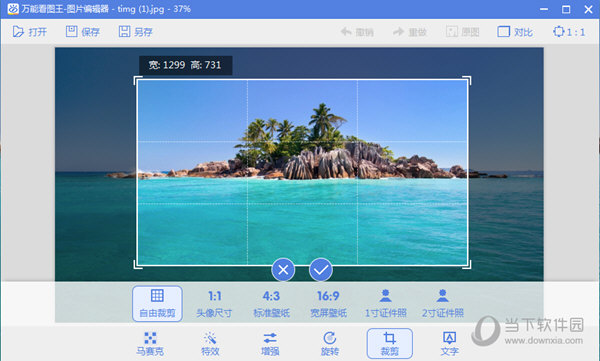This screenshot has width=600, height=361.
Task: Click crop size label 宽: 1299 高: 731
Action: (x=185, y=65)
